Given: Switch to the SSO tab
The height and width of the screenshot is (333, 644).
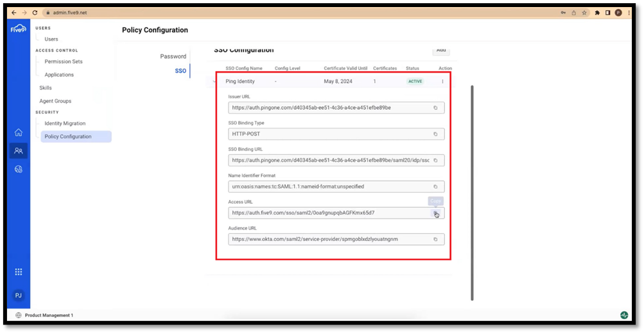Looking at the screenshot, I should pos(180,71).
